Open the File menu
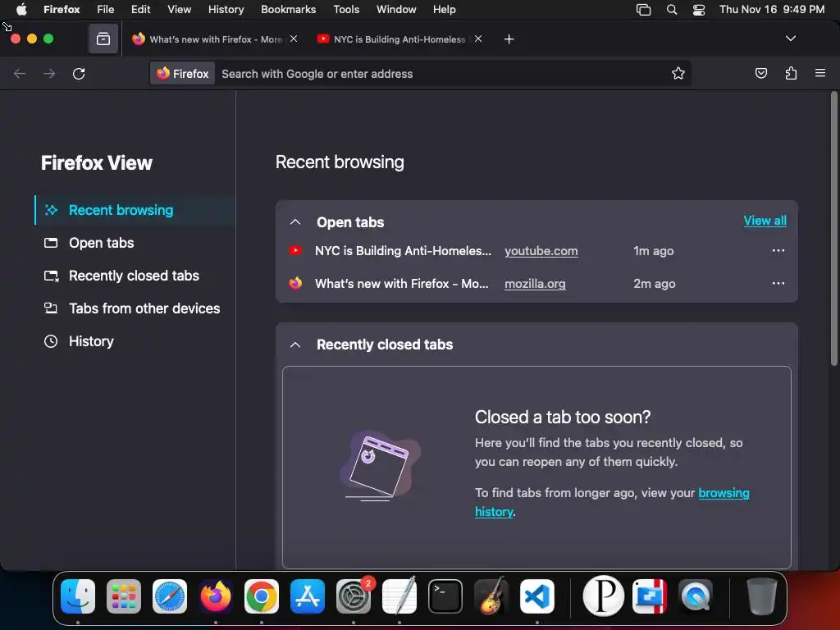This screenshot has height=630, width=840. pos(105,9)
